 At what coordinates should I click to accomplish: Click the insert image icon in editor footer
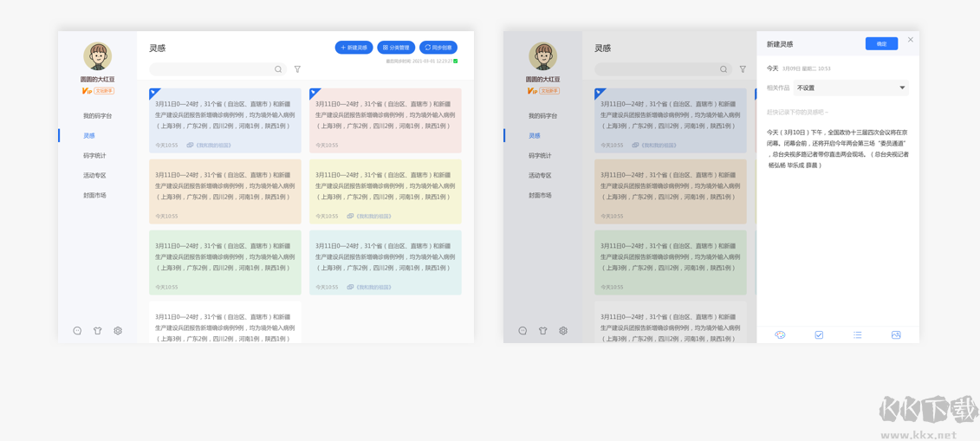click(x=896, y=335)
